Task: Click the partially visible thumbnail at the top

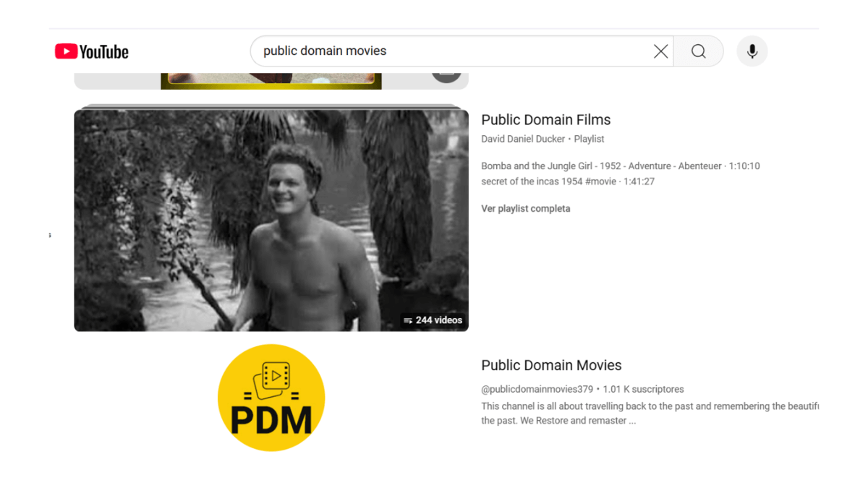Action: coord(271,80)
